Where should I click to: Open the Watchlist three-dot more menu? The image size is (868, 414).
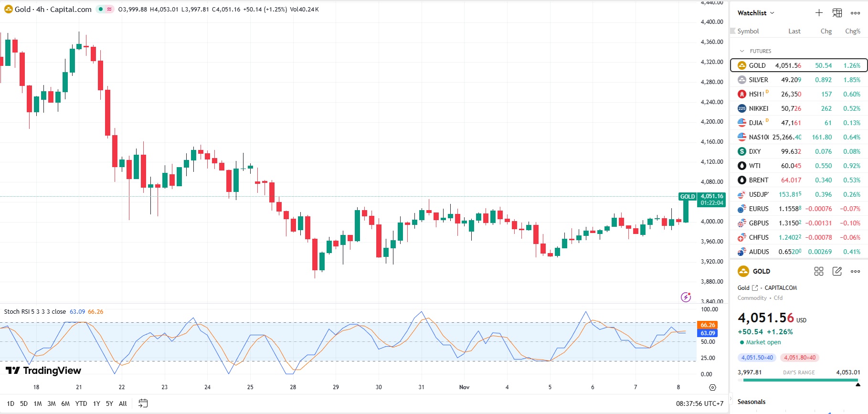[x=855, y=13]
